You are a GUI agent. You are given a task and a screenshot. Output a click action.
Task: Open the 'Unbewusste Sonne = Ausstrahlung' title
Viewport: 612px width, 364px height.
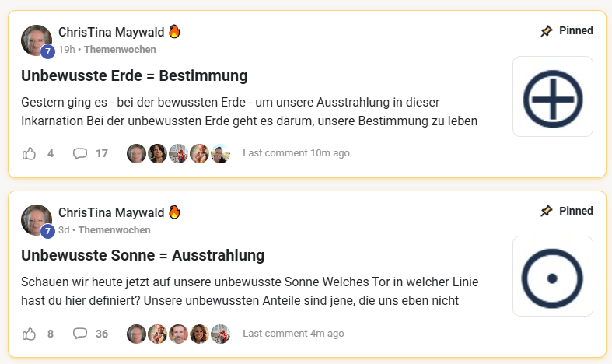click(142, 256)
